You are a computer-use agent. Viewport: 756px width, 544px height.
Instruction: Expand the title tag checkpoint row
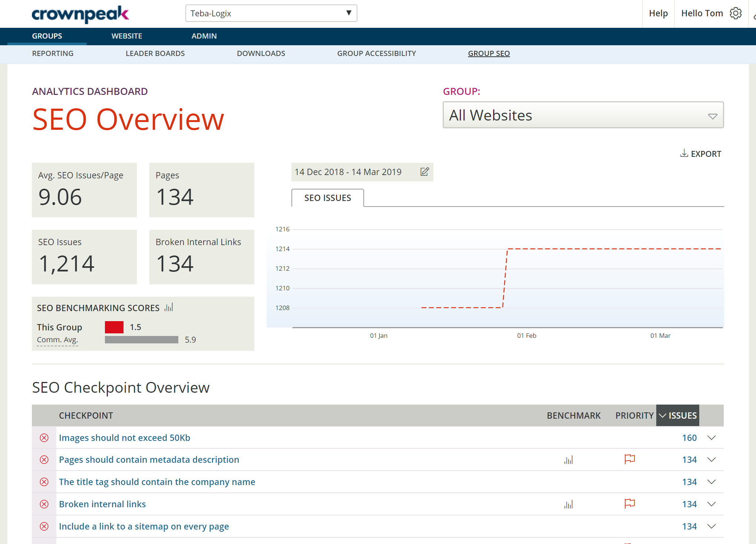coord(712,482)
